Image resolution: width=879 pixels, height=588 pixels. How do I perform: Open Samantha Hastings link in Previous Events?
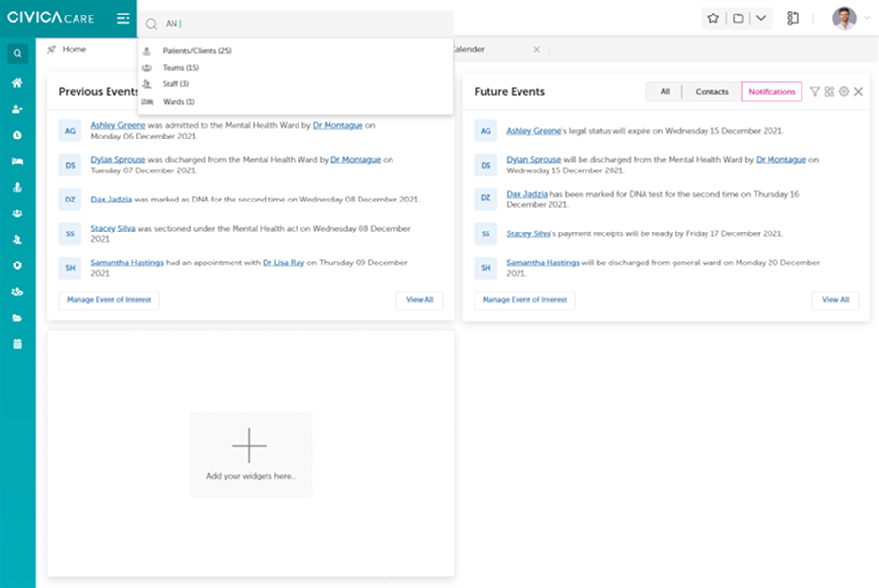127,263
